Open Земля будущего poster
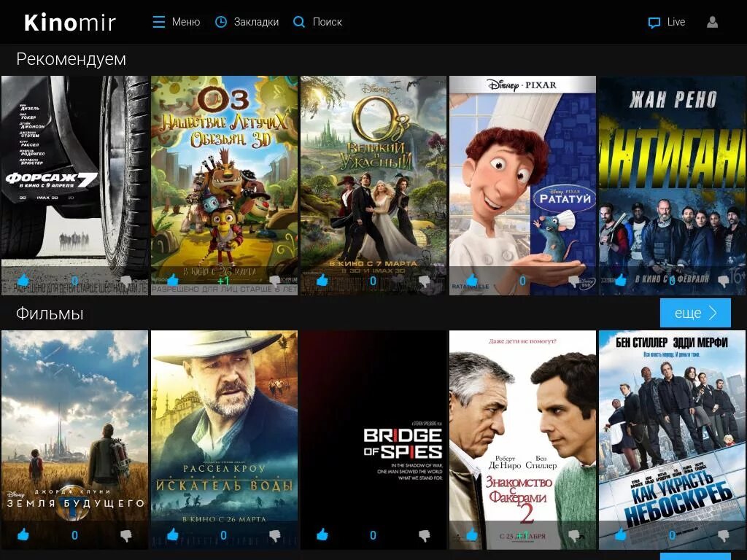Image resolution: width=747 pixels, height=560 pixels. (x=75, y=440)
